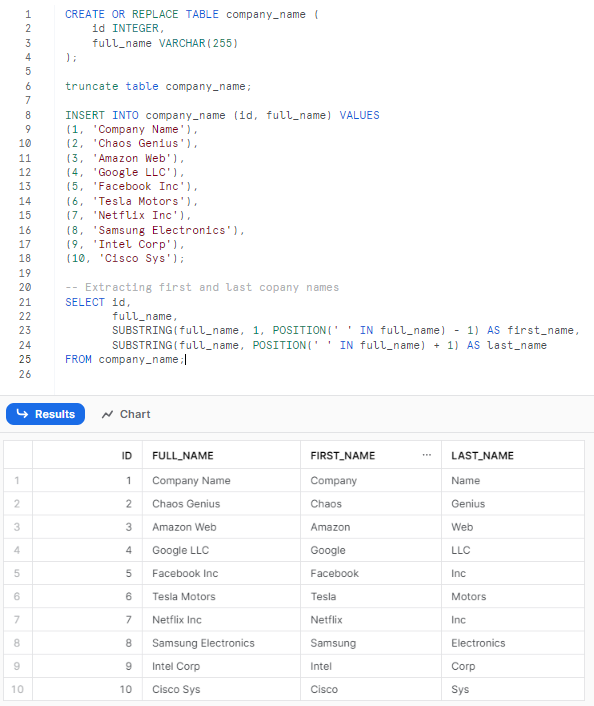The image size is (594, 706).
Task: Open the Results tab
Action: [45, 414]
